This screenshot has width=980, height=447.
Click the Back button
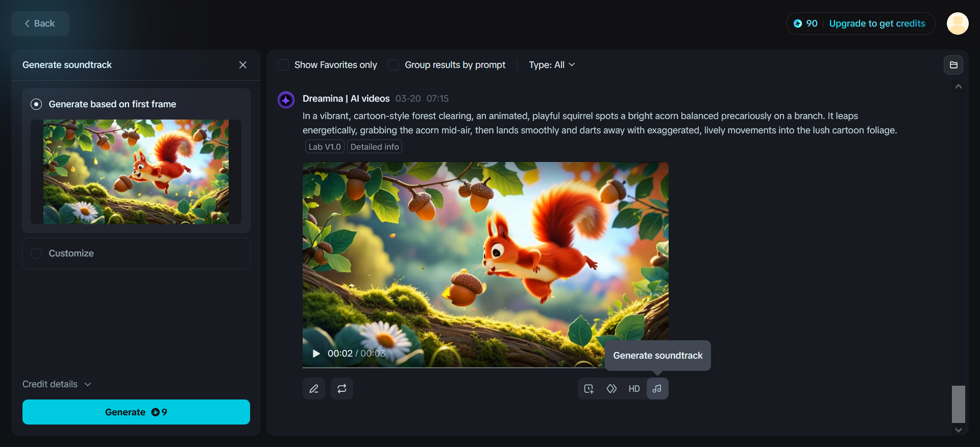coord(40,23)
